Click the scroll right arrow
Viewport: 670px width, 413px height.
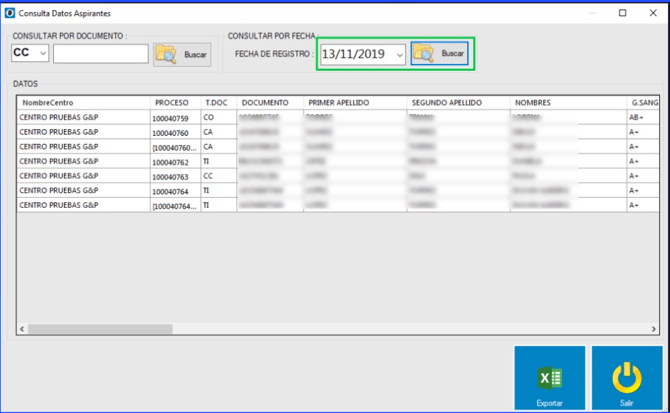coord(653,329)
